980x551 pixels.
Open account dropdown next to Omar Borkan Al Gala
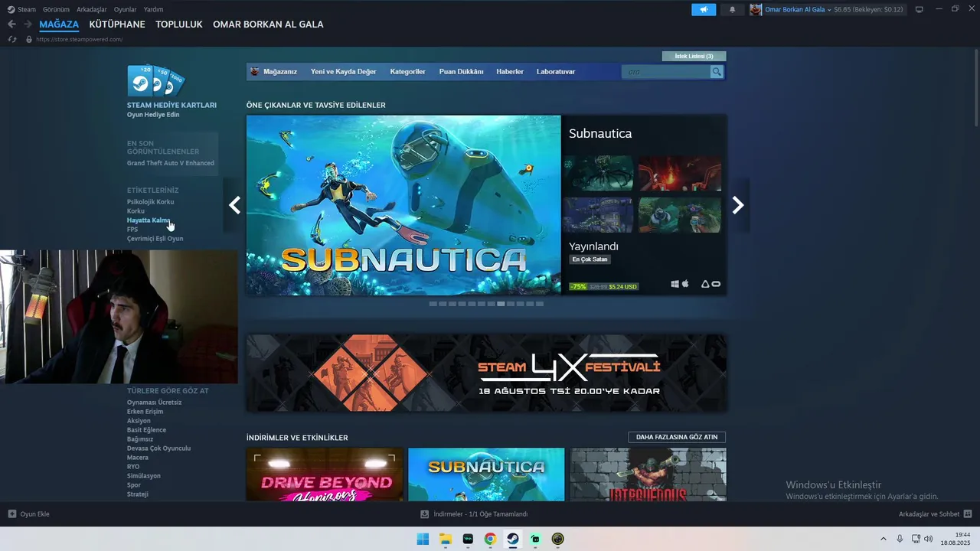pos(829,10)
